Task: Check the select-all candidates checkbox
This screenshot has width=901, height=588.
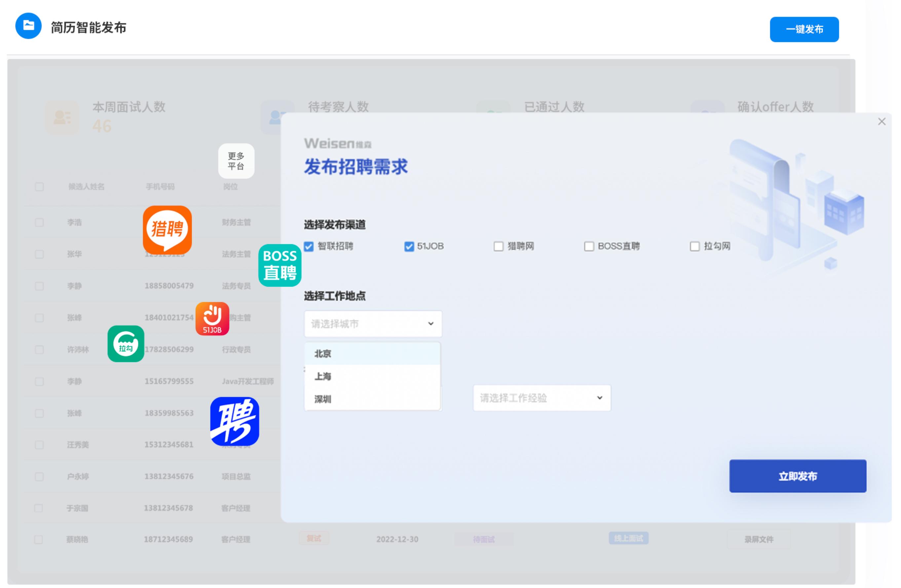Action: [x=39, y=187]
